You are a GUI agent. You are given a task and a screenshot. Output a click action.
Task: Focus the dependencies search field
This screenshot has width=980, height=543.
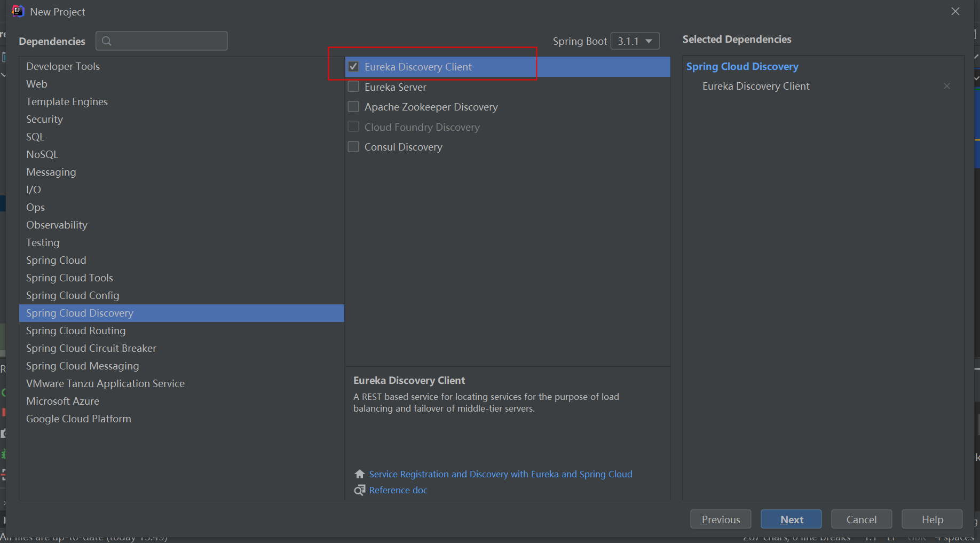tap(168, 41)
